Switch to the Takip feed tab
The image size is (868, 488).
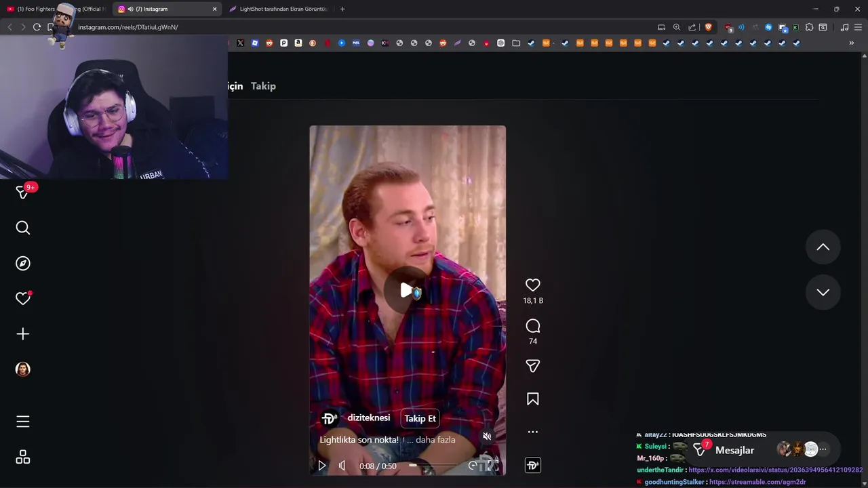pyautogui.click(x=263, y=86)
